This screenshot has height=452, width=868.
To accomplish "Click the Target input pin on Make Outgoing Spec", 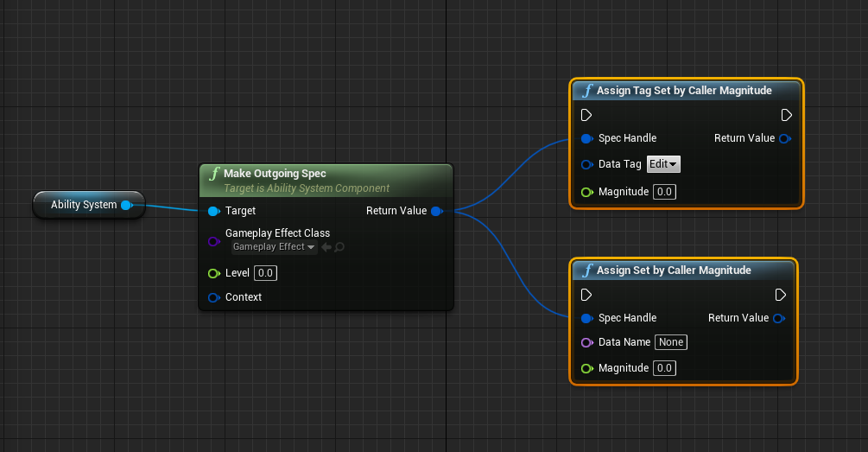I will (x=213, y=211).
